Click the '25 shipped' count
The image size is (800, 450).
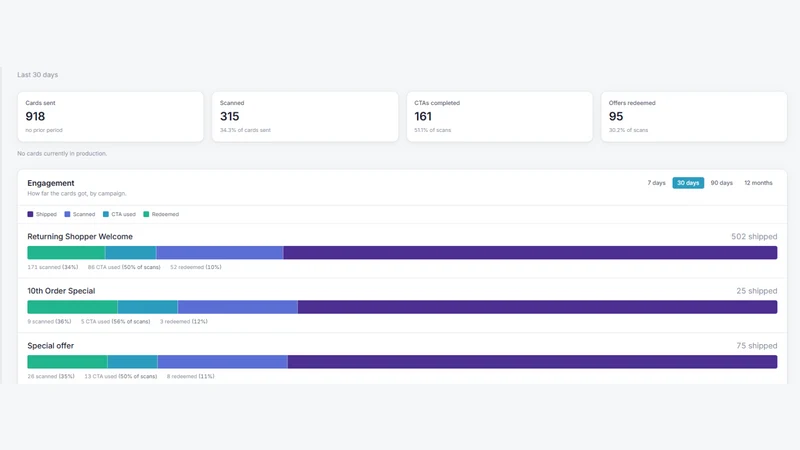tap(757, 291)
